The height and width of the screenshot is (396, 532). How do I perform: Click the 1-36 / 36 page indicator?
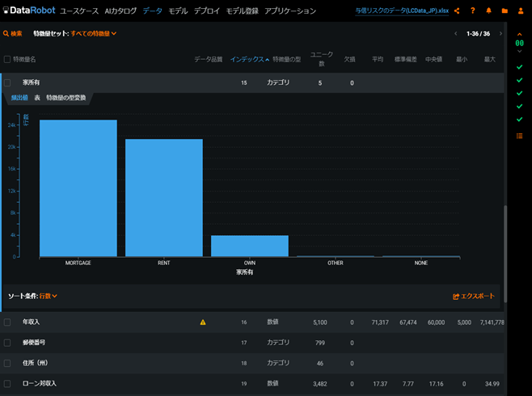click(478, 34)
